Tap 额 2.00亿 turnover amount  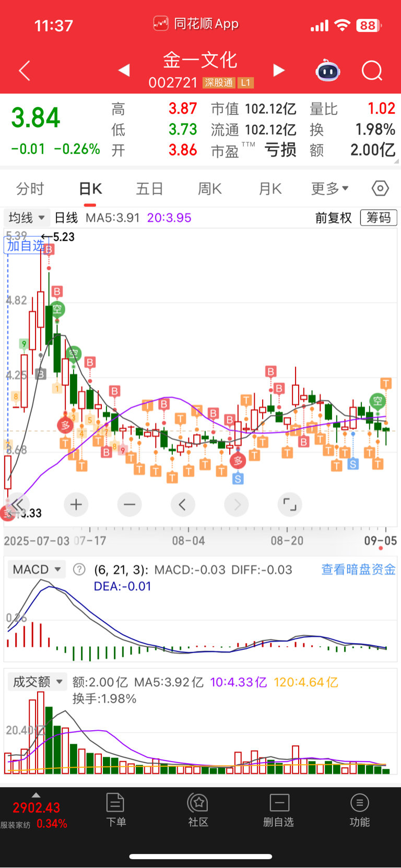pos(373,150)
